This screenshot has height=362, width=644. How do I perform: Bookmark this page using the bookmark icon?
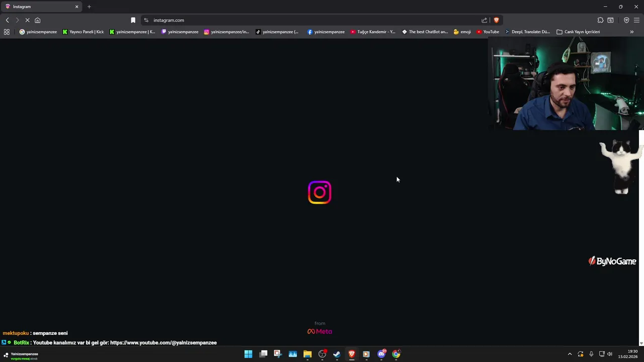coord(133,20)
